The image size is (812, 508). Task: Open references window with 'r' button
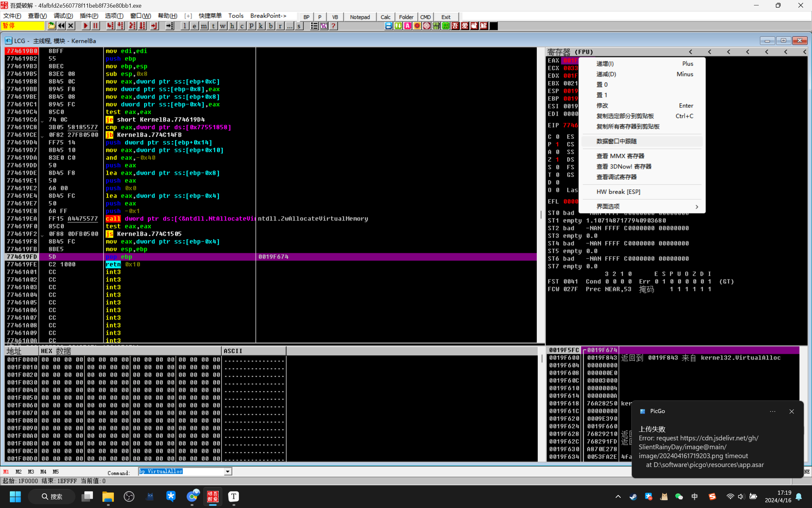pyautogui.click(x=280, y=26)
